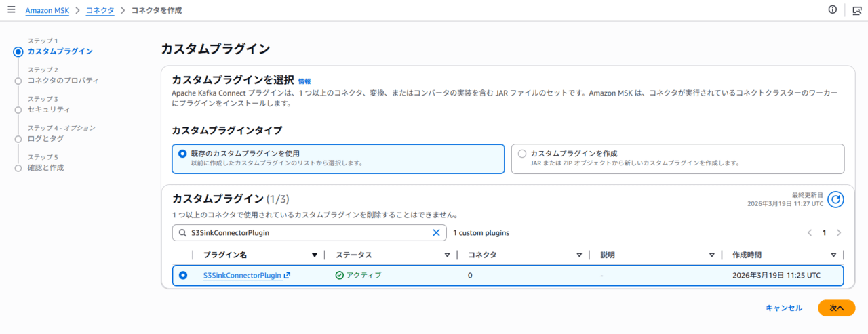Click the 次へ button
Image resolution: width=868 pixels, height=334 pixels.
pyautogui.click(x=836, y=308)
